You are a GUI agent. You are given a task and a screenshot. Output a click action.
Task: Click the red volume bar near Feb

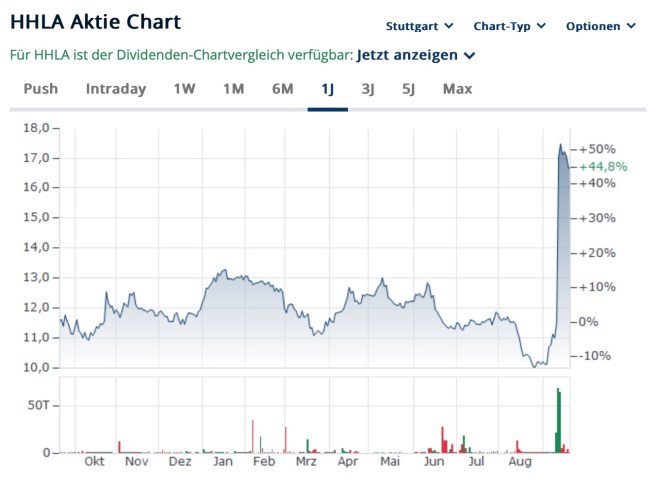tap(253, 436)
